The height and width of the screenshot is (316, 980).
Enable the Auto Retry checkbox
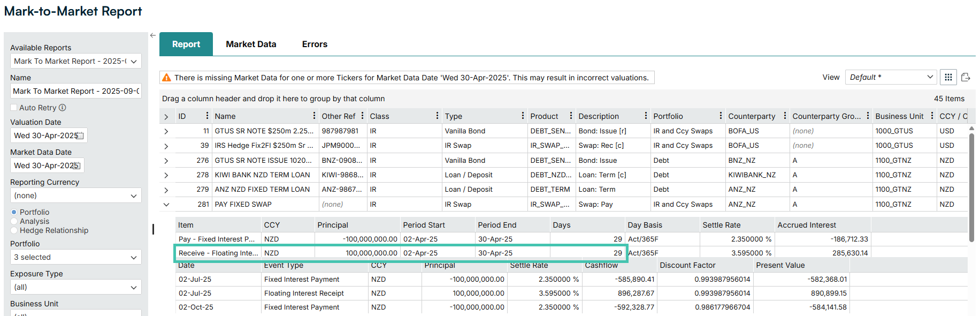(x=14, y=108)
